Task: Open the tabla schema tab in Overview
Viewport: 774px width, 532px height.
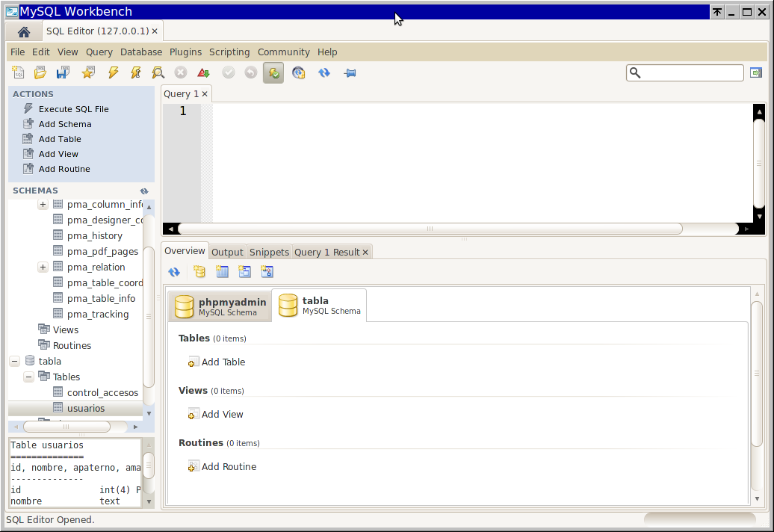Action: click(x=319, y=306)
